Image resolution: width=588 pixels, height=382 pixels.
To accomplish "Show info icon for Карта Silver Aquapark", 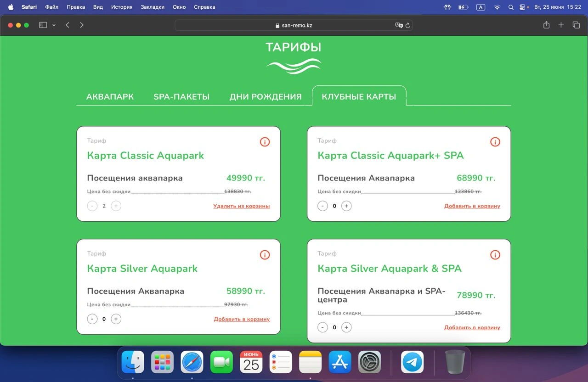I will (265, 255).
